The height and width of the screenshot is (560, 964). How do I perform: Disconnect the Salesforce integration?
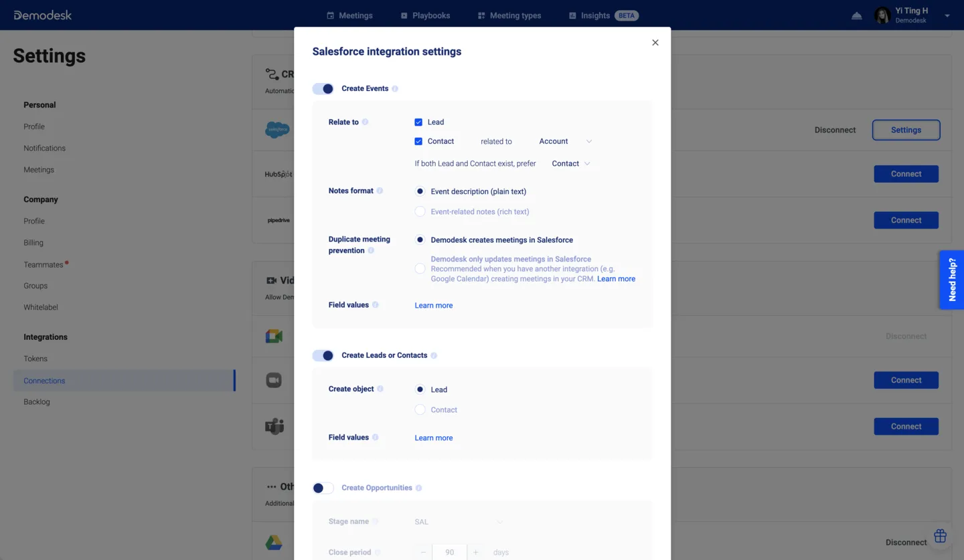click(x=835, y=130)
